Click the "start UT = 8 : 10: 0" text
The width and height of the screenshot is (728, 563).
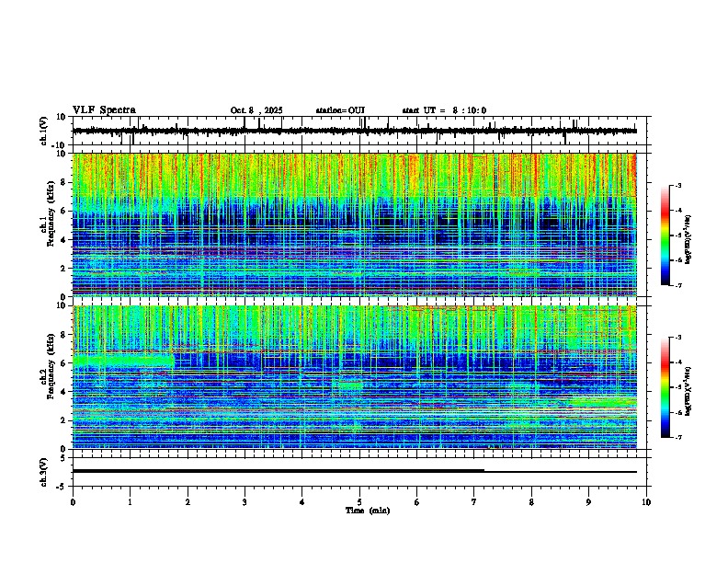(x=444, y=110)
